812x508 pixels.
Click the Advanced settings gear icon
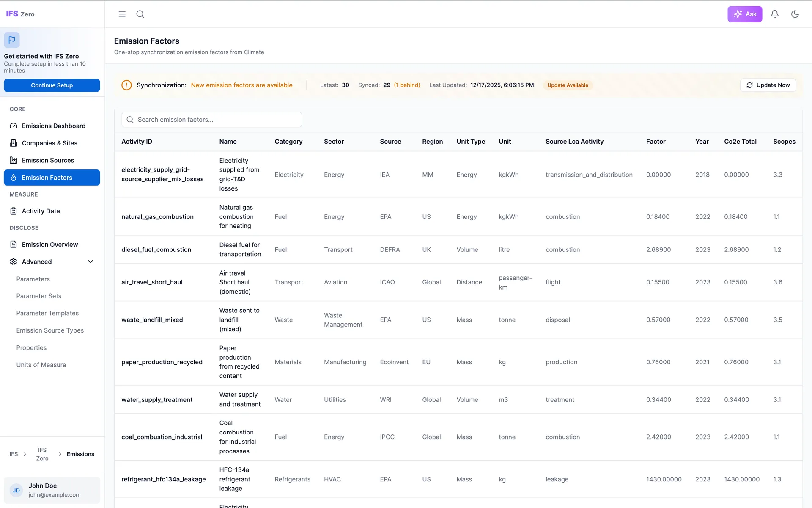click(13, 262)
